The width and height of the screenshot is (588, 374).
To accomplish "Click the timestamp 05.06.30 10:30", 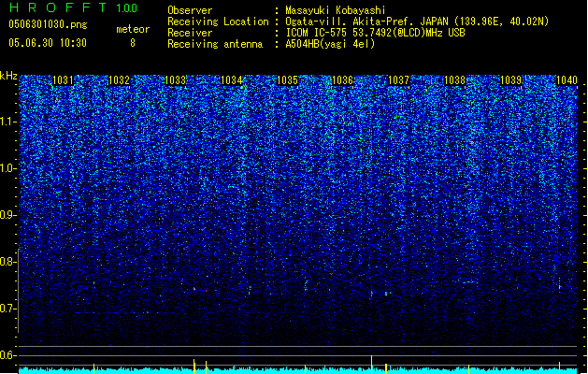I will (x=48, y=43).
